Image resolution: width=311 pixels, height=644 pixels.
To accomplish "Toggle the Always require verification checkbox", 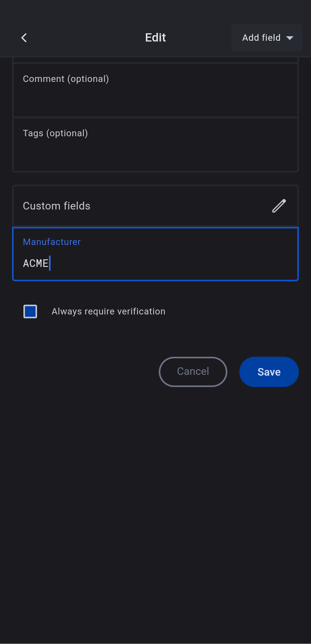I will pos(30,312).
